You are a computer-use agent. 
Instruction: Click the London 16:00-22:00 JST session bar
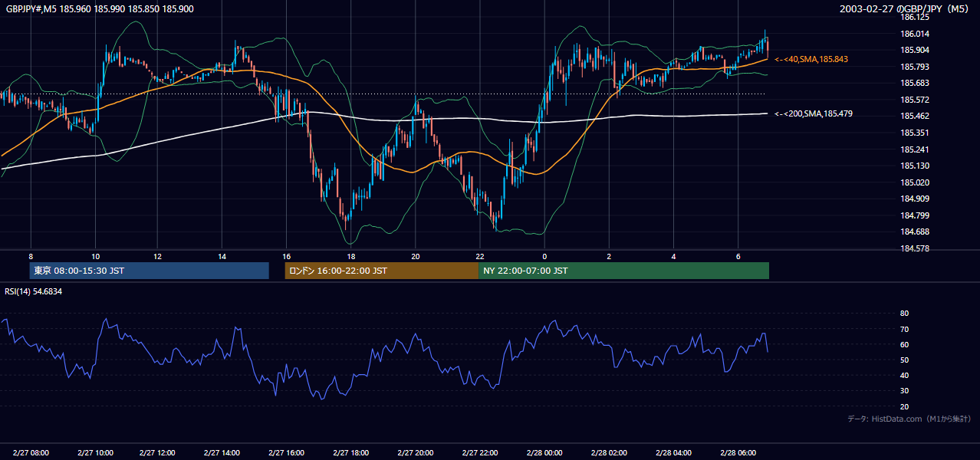381,271
